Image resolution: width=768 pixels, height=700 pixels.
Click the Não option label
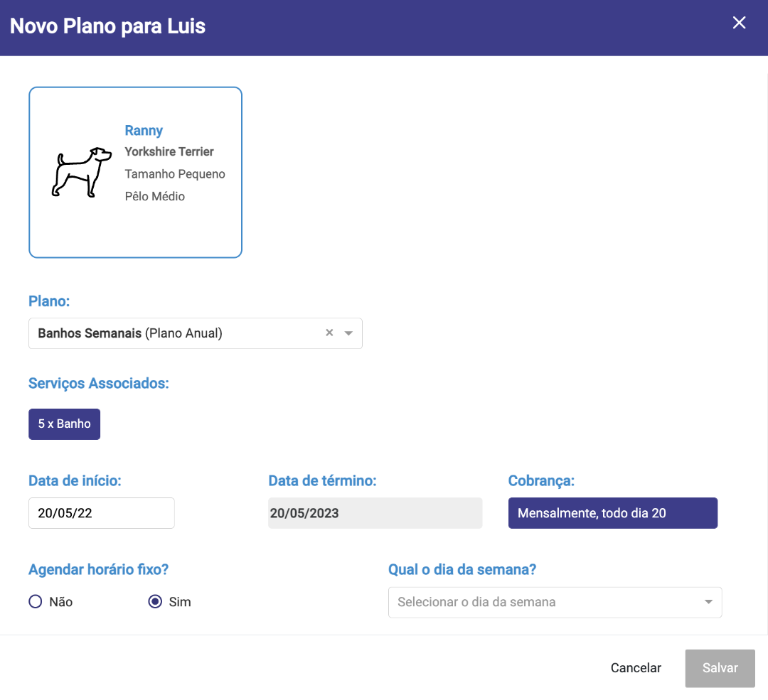pos(61,602)
